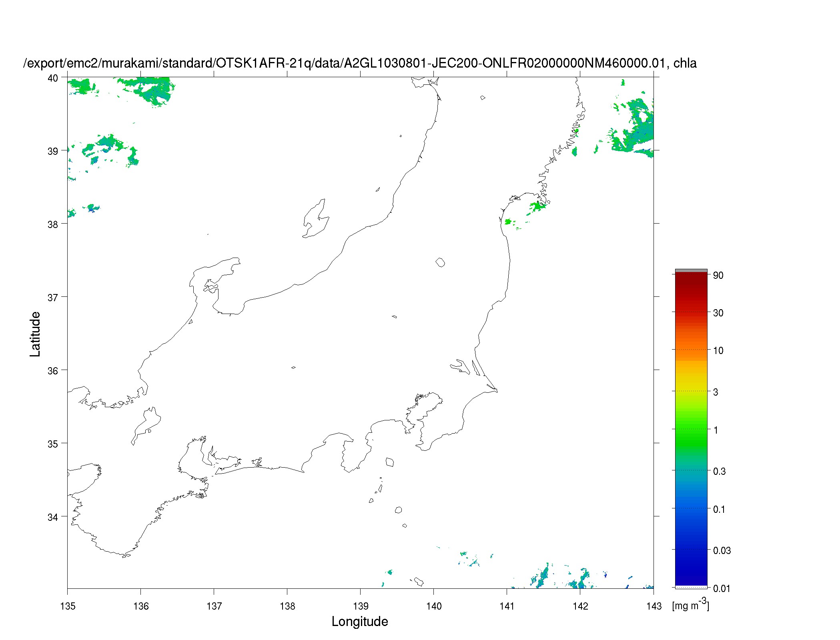Click the Noto Peninsula outline on the map
The height and width of the screenshot is (640, 840).
click(x=215, y=286)
